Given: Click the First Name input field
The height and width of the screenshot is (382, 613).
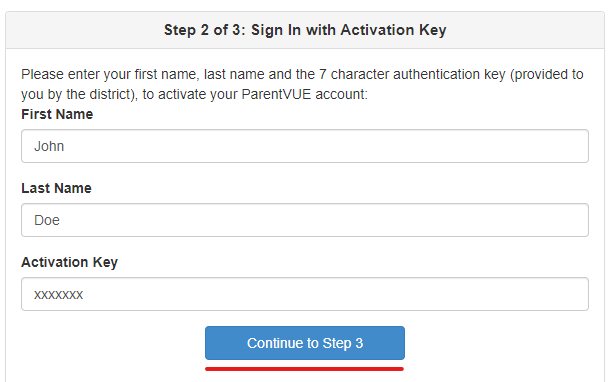Looking at the screenshot, I should pos(305,146).
